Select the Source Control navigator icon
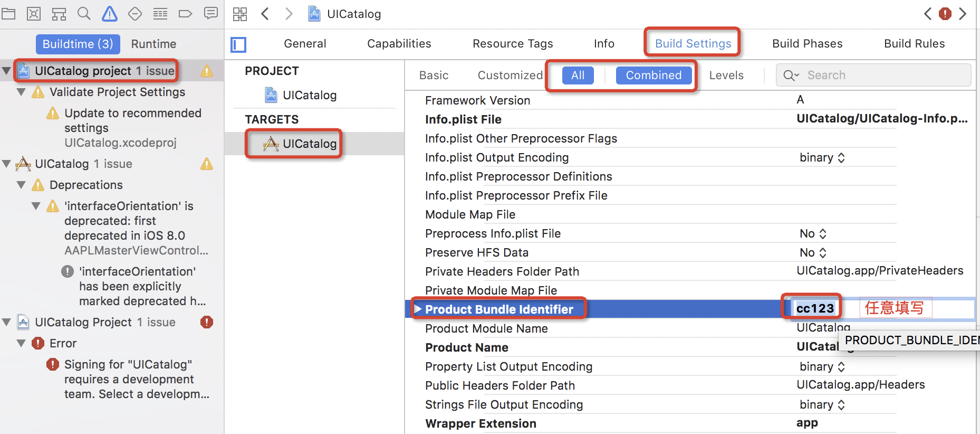The height and width of the screenshot is (434, 980). (x=34, y=14)
